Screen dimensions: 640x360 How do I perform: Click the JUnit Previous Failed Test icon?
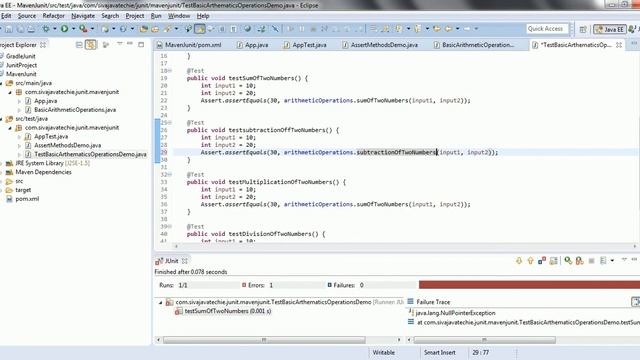coord(530,261)
